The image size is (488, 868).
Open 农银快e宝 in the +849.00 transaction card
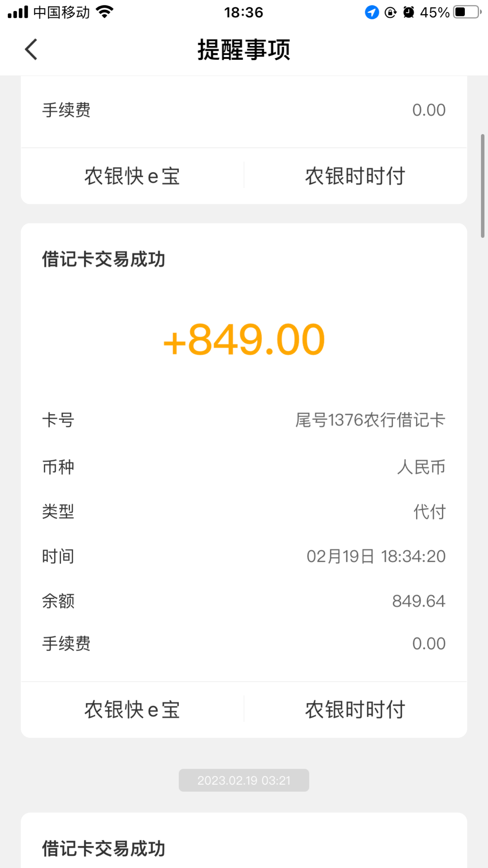pyautogui.click(x=132, y=710)
